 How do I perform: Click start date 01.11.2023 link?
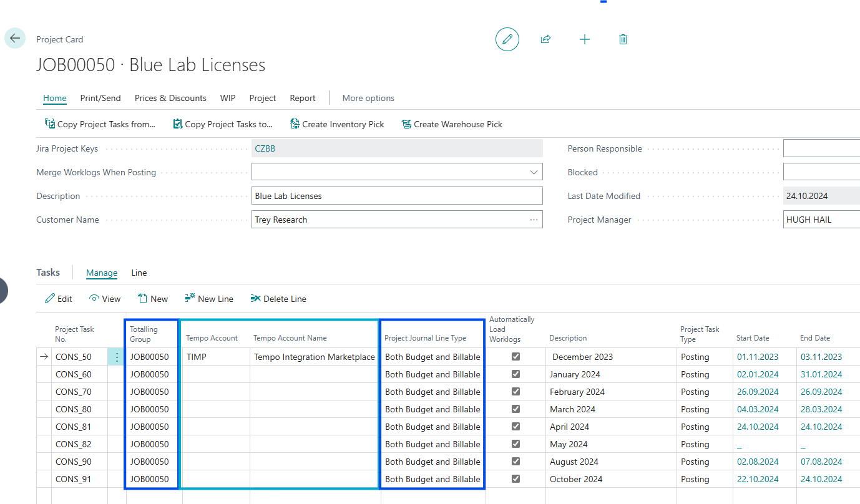tap(758, 357)
